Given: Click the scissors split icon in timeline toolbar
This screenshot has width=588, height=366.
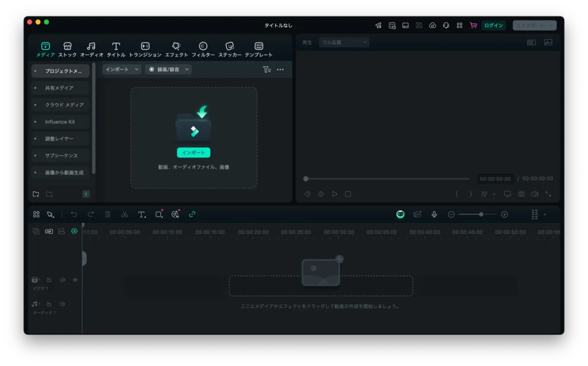Looking at the screenshot, I should tap(124, 214).
